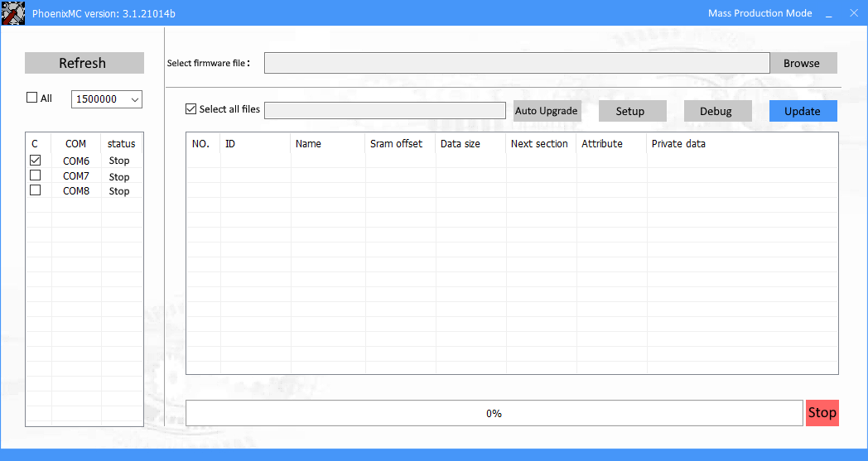Click the red Stop button
The width and height of the screenshot is (868, 461).
point(822,413)
